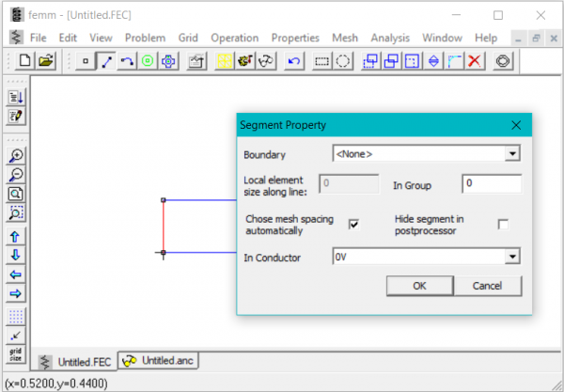Select the point (node) drawing tool
The height and width of the screenshot is (392, 564).
86,61
